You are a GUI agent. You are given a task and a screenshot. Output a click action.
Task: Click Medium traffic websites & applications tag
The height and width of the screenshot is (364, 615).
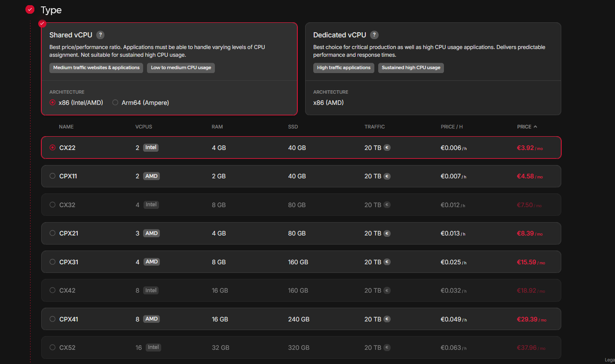click(96, 68)
